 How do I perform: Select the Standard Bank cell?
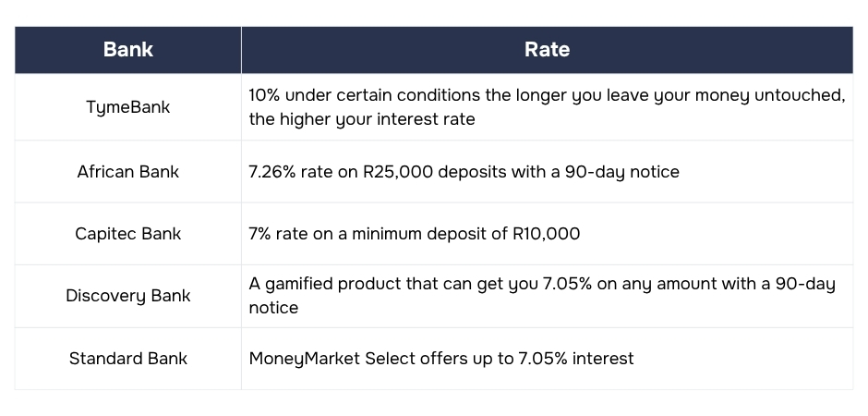click(127, 359)
